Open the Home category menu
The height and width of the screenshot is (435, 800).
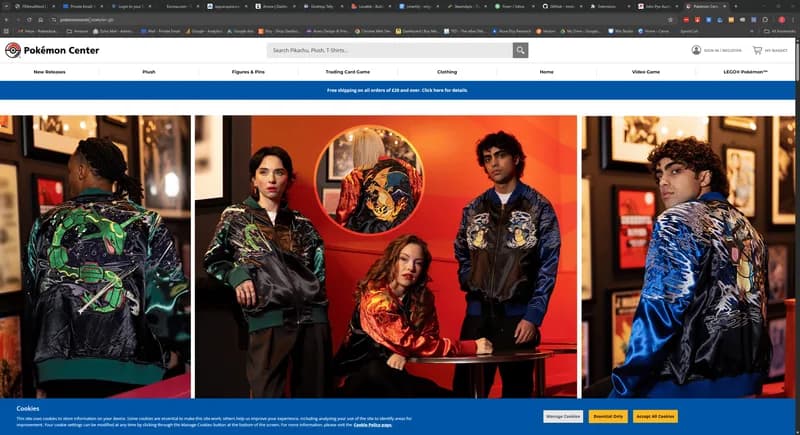[546, 72]
